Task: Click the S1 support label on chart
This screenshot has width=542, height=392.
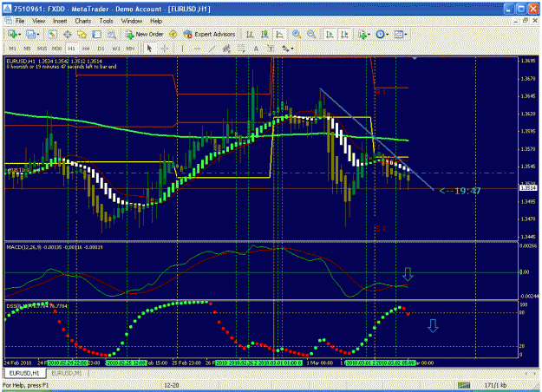Action: click(x=380, y=228)
